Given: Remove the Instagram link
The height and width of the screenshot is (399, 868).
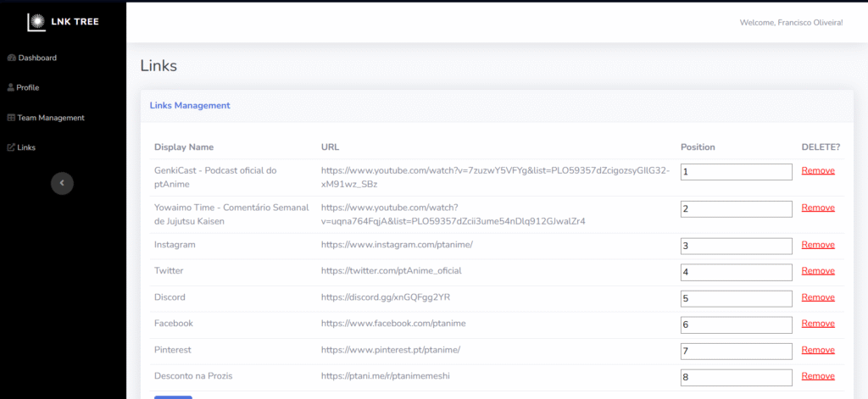Looking at the screenshot, I should coord(818,245).
